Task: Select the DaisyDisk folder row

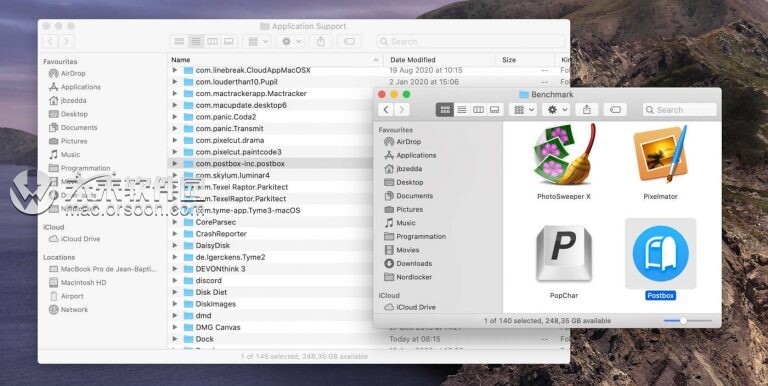Action: click(x=270, y=245)
